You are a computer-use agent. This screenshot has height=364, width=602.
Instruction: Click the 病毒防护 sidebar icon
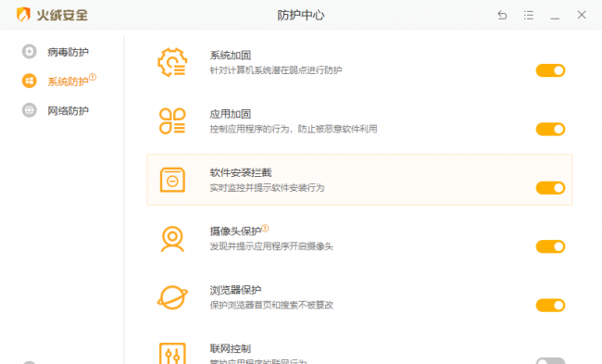coord(30,52)
